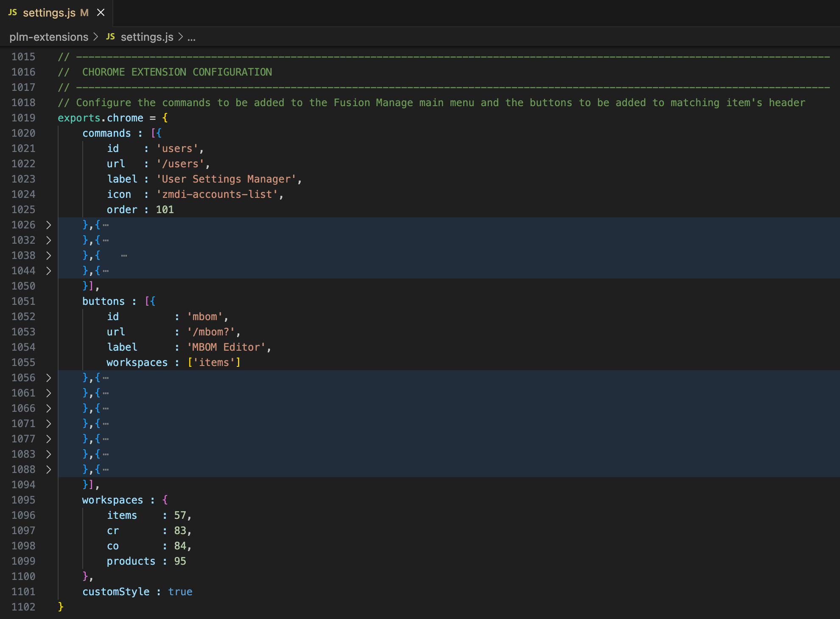
Task: Expand folded block at line 1026
Action: (x=48, y=225)
